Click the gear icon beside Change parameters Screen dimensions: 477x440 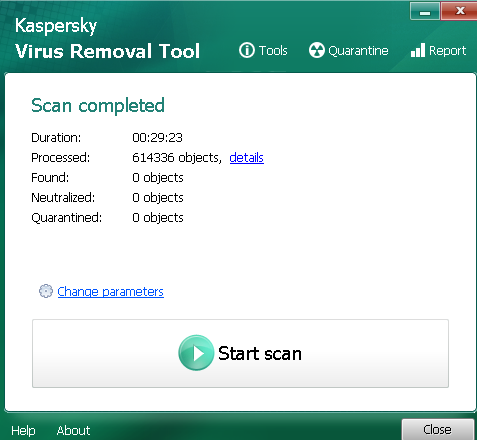tap(46, 291)
